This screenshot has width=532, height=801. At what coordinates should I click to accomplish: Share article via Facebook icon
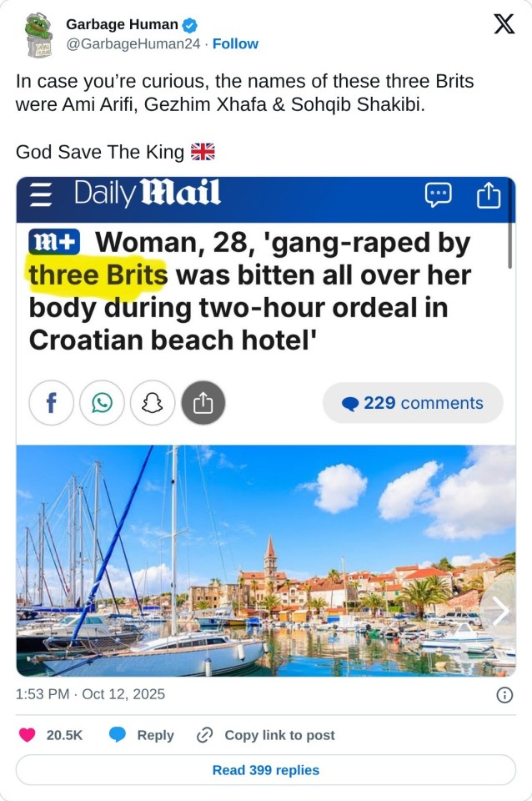(51, 403)
